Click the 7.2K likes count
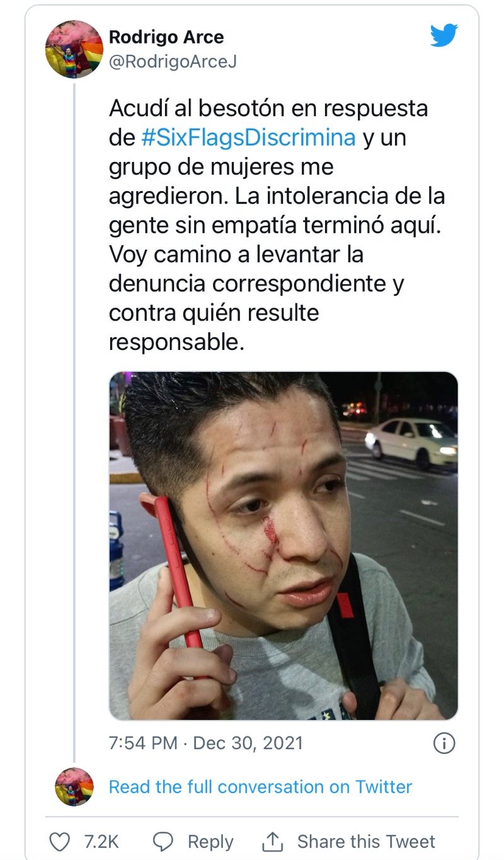 click(x=101, y=842)
